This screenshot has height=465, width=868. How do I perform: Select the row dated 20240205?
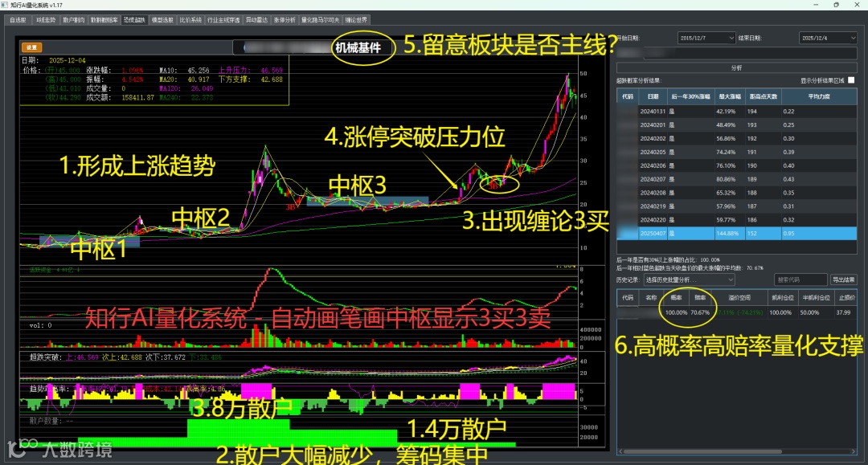click(x=736, y=152)
